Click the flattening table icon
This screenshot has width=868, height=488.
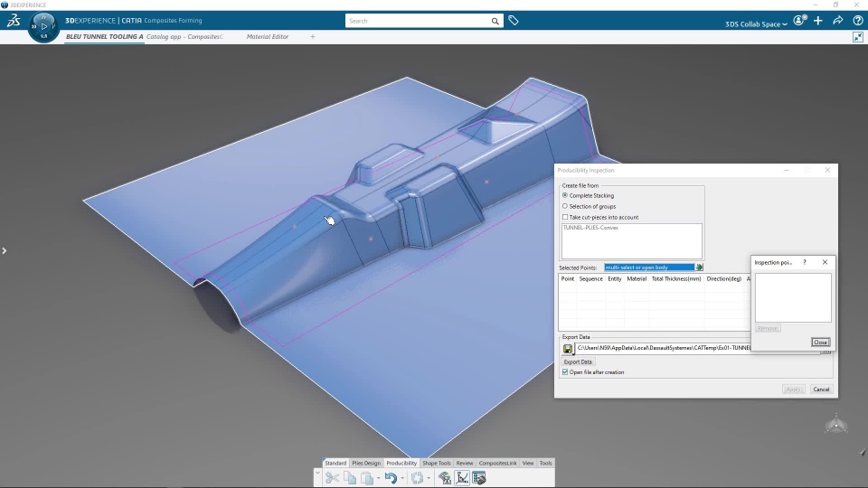click(x=479, y=478)
